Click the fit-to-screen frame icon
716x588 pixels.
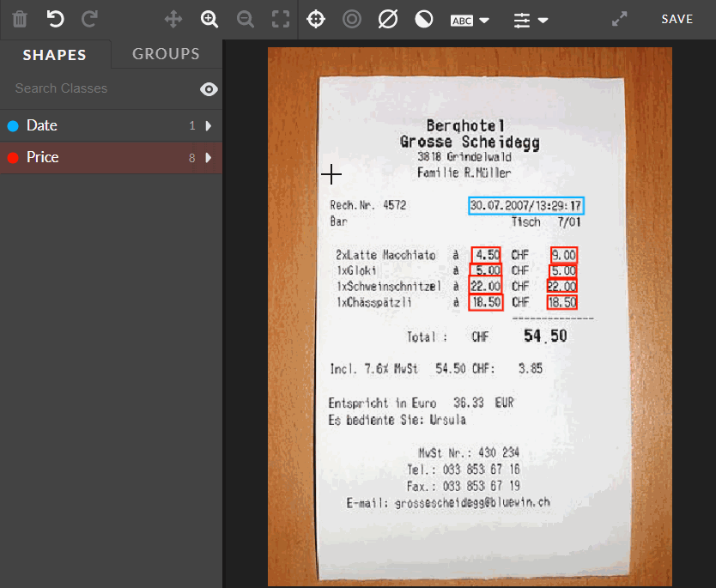(x=281, y=19)
